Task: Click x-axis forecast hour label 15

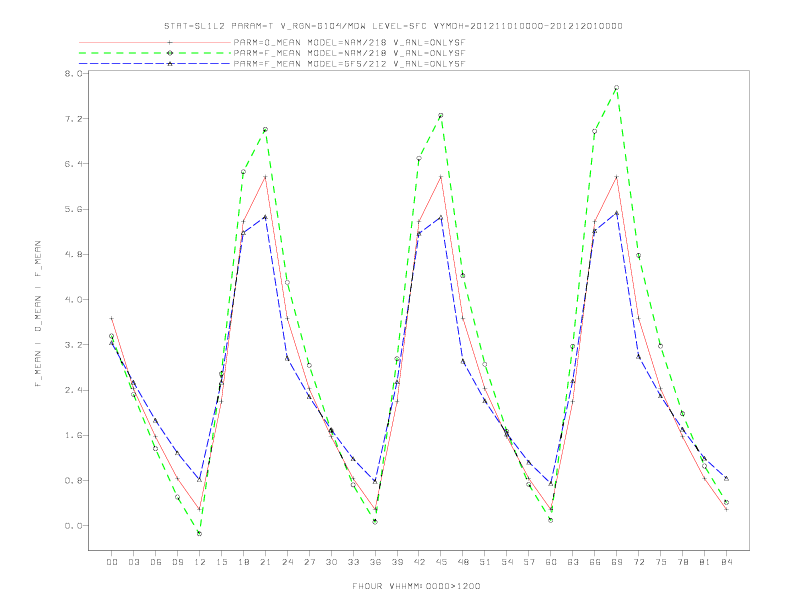Action: (x=221, y=562)
